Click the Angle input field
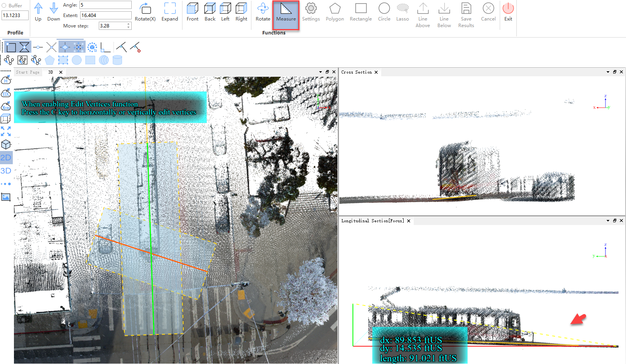 coord(105,5)
